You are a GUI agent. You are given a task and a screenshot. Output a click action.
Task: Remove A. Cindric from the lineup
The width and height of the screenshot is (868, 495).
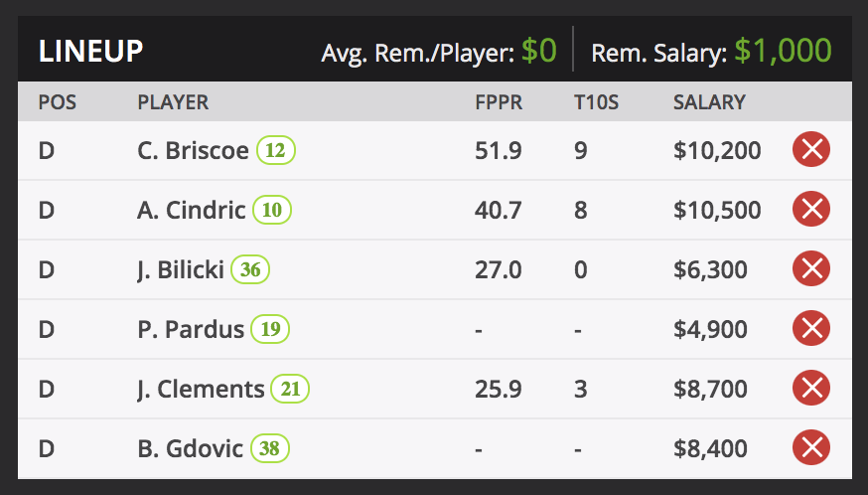(x=811, y=210)
